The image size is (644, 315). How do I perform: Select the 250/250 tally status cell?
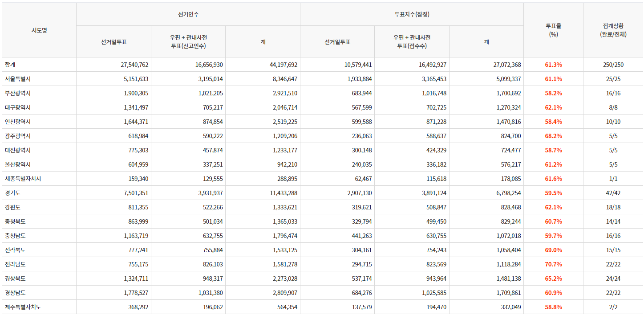pos(613,65)
